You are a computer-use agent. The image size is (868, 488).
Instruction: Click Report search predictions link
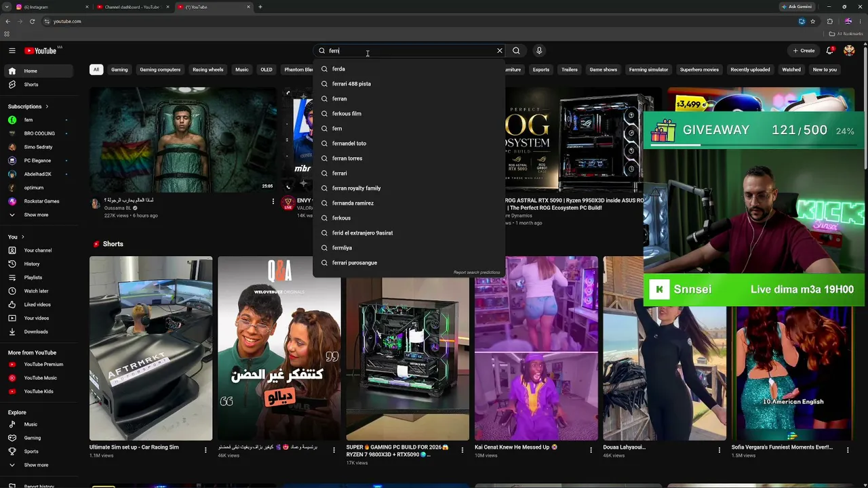(477, 272)
